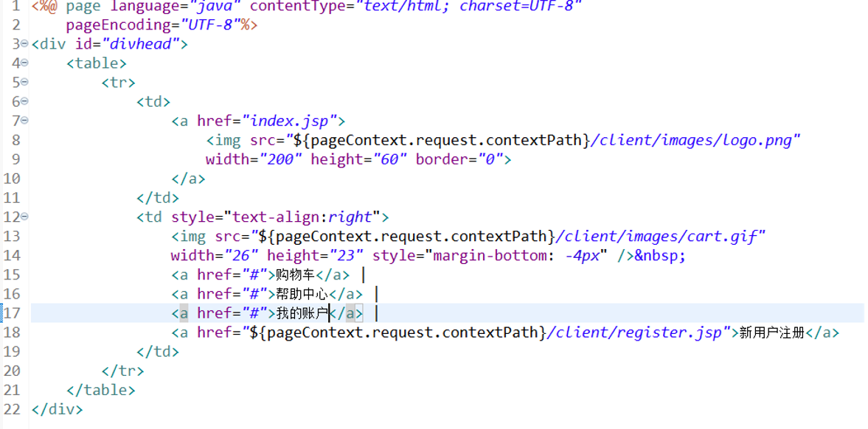Image resolution: width=868 pixels, height=429 pixels.
Task: Click the "<td>" opening tag on line 6
Action: click(x=153, y=102)
